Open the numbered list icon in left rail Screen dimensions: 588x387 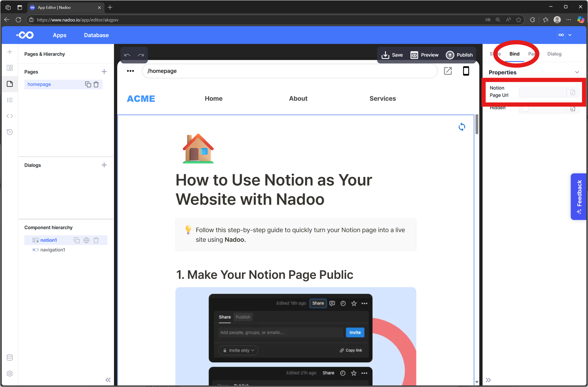coord(10,100)
